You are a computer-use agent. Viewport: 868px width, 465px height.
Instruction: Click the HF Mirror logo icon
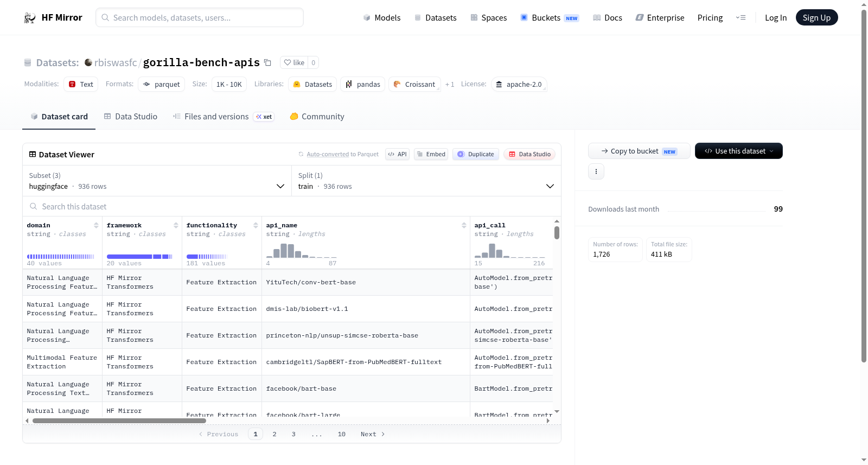coord(30,18)
